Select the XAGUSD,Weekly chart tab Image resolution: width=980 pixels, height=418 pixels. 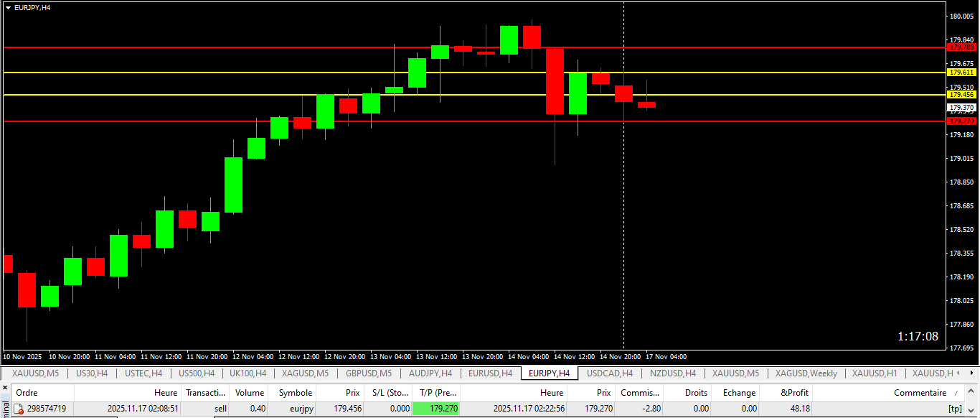(x=806, y=373)
